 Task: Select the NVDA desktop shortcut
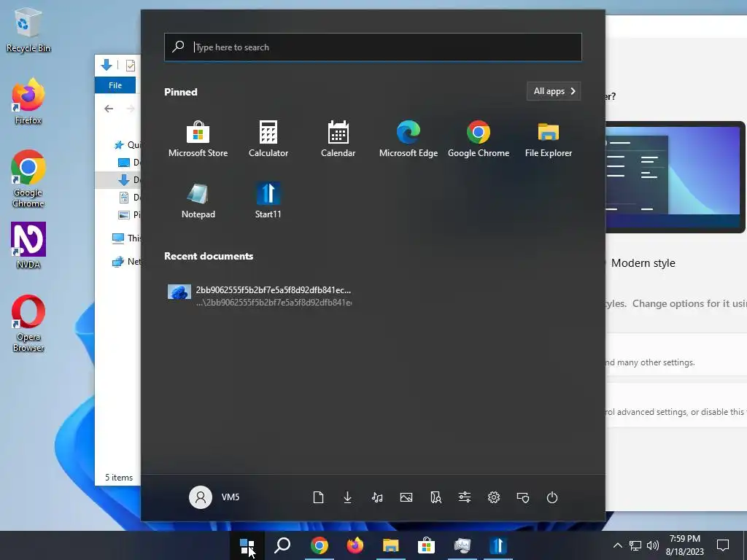click(28, 246)
